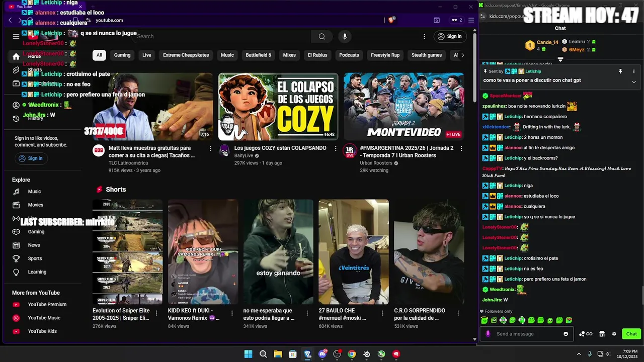This screenshot has height=362, width=644.
Task: Open YouTube Kids from the sidebar
Action: click(x=43, y=331)
